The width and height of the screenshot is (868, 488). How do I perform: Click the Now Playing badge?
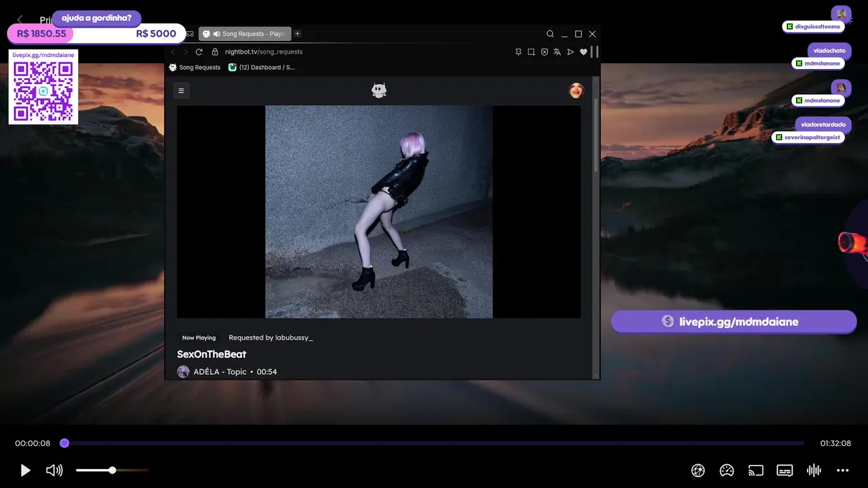tap(199, 338)
